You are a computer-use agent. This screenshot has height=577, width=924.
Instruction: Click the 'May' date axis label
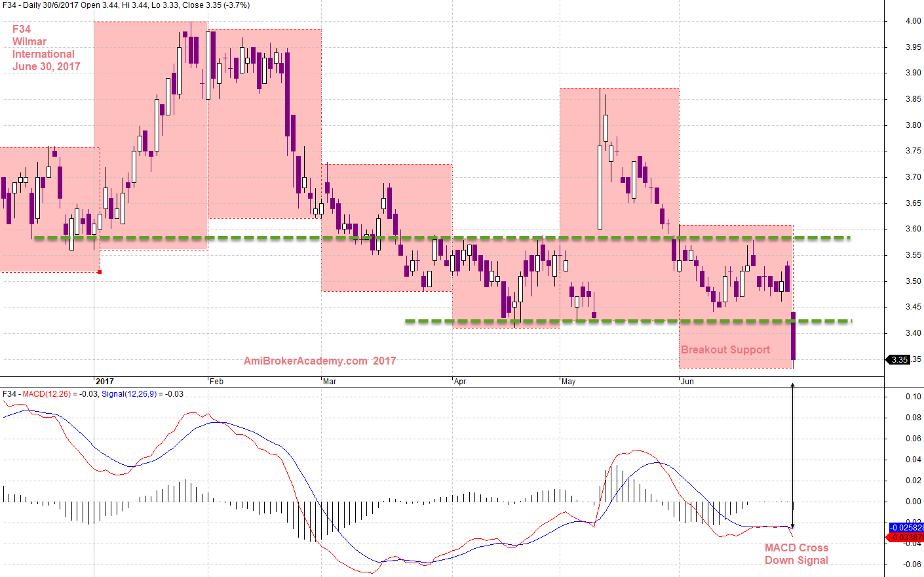568,381
